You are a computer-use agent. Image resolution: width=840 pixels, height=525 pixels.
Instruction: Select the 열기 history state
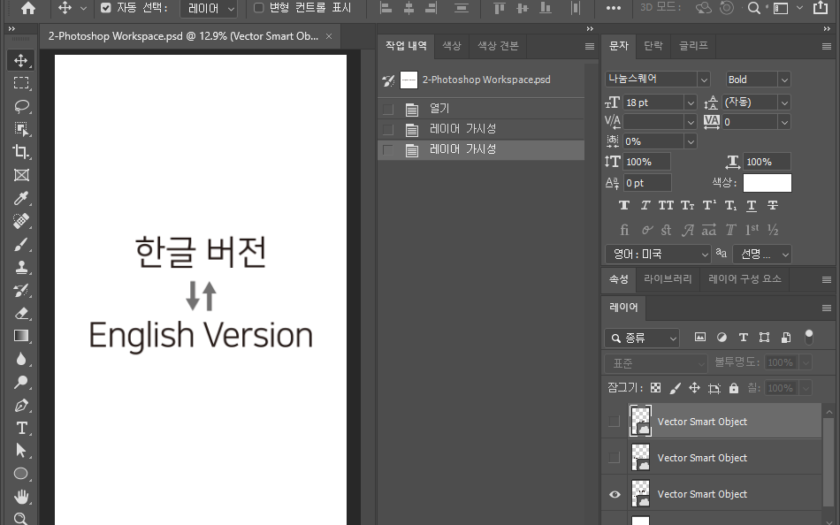[x=439, y=108]
